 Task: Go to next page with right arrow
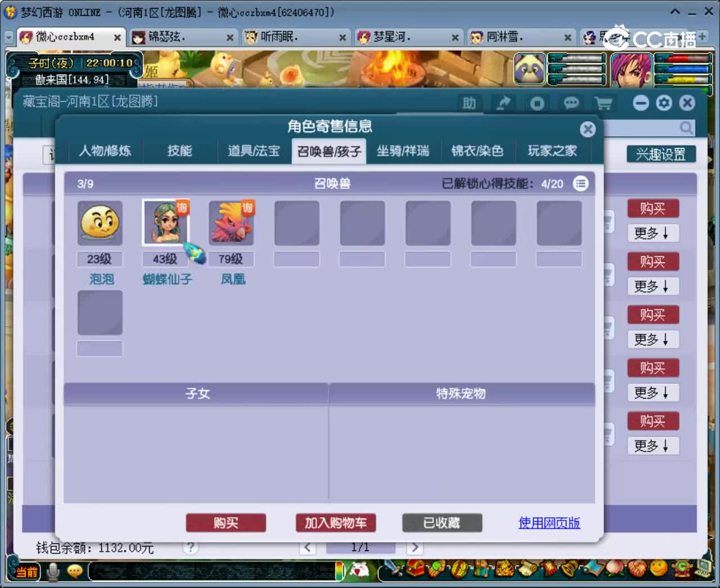click(x=415, y=547)
